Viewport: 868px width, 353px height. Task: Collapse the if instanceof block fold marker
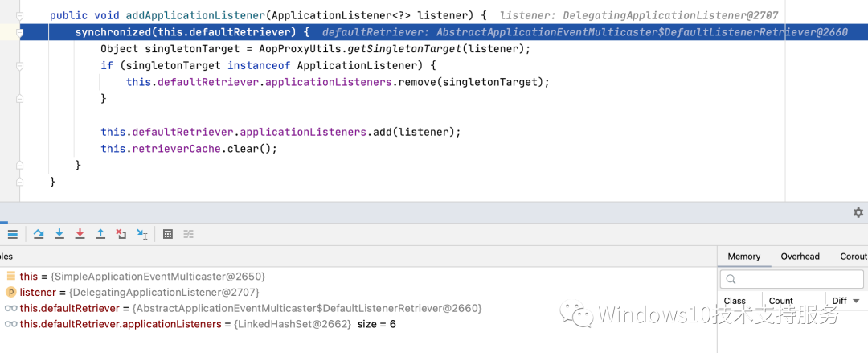pyautogui.click(x=20, y=65)
